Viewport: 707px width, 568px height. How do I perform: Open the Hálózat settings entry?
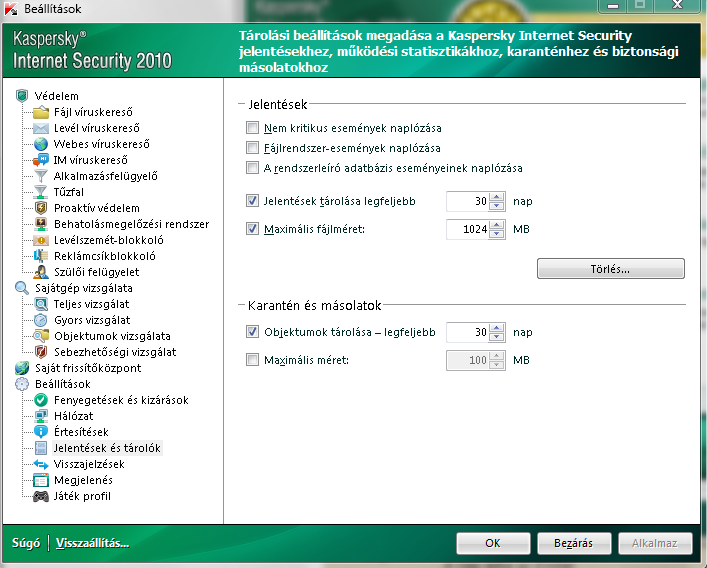(x=73, y=416)
